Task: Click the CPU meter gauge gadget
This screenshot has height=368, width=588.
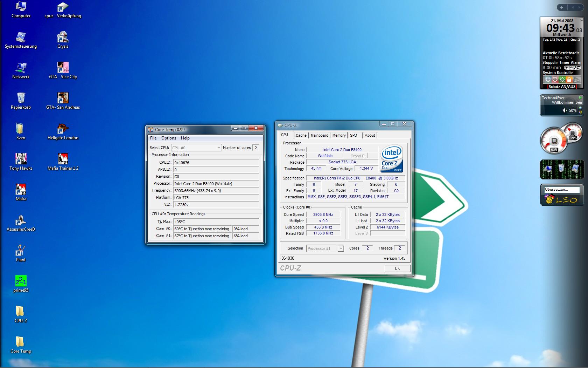Action: click(x=554, y=141)
